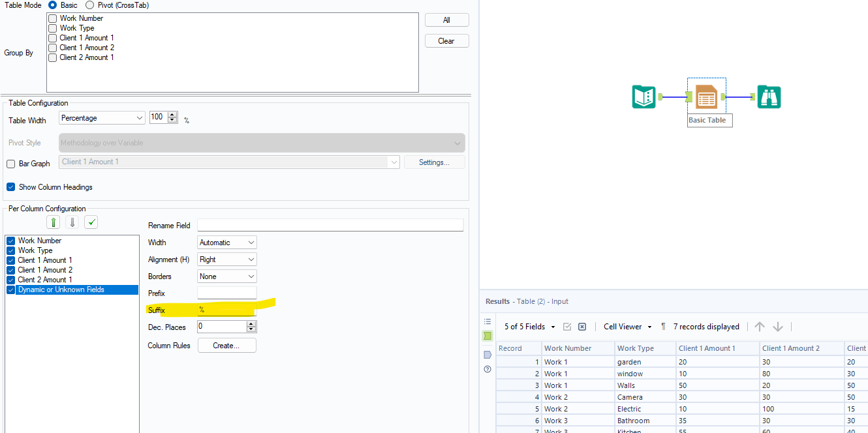Open Column Rules with the Create button
Screen dimensions: 868x433
click(226, 345)
